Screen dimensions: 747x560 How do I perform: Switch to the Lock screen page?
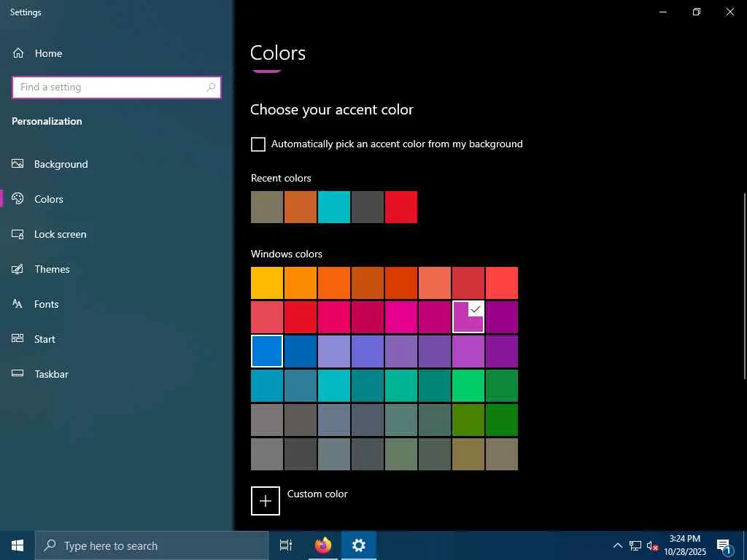click(60, 234)
